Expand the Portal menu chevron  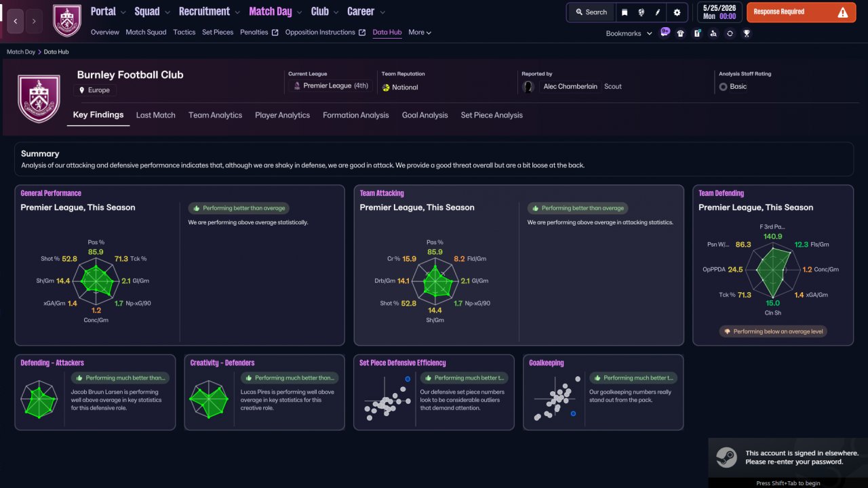tap(122, 12)
